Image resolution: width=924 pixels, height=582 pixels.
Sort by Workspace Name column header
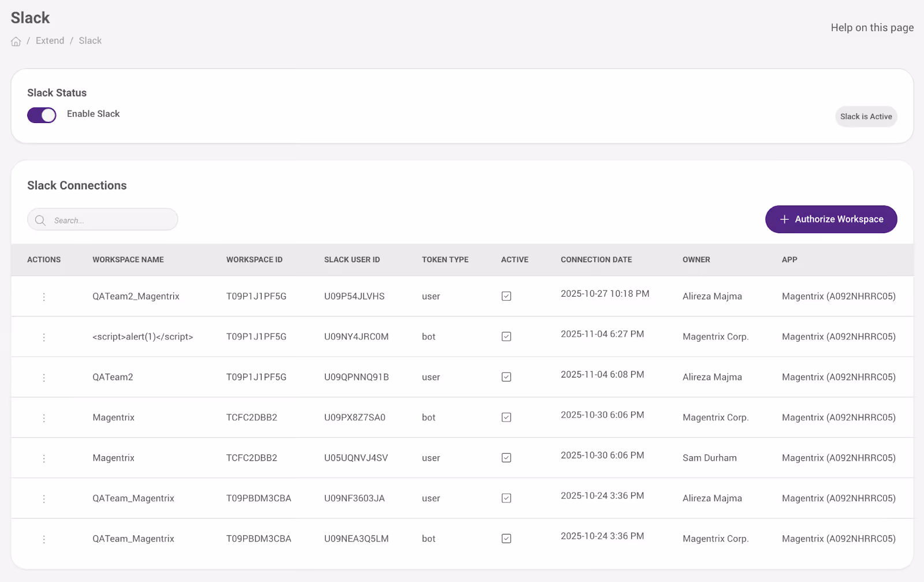[x=128, y=260]
